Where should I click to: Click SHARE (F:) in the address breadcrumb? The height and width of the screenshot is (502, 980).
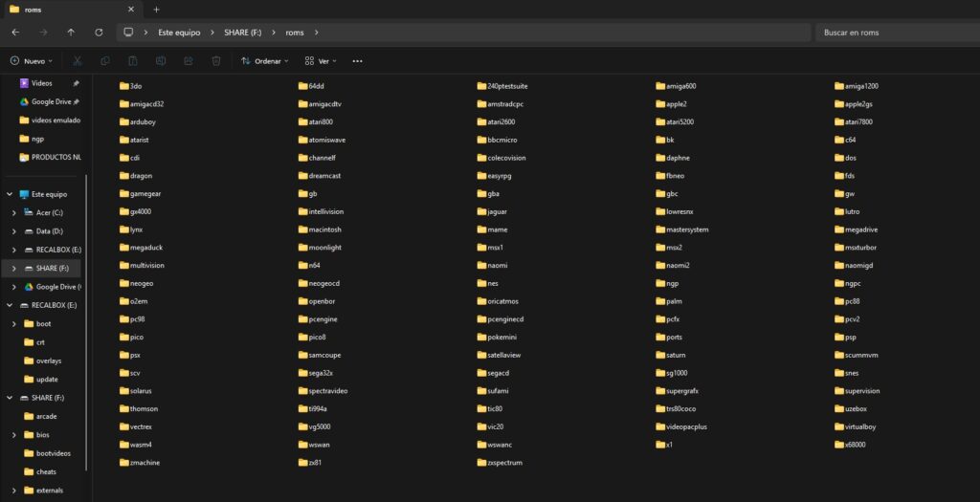coord(242,32)
